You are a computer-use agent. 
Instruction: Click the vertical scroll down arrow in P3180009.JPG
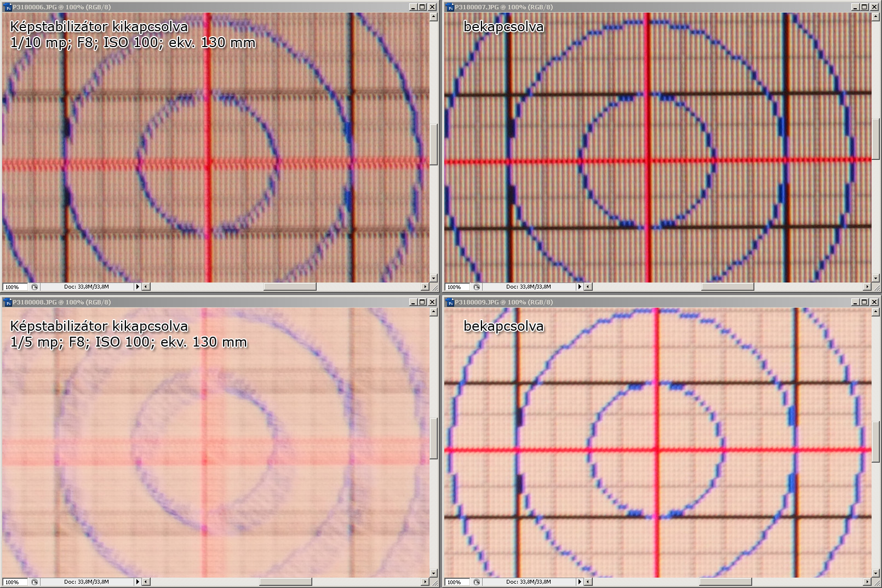tap(875, 573)
